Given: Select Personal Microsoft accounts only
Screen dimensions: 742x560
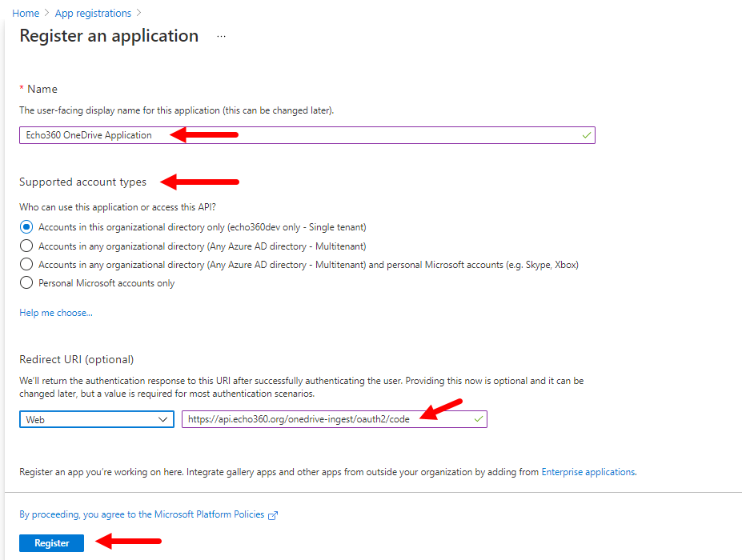Looking at the screenshot, I should click(x=26, y=283).
